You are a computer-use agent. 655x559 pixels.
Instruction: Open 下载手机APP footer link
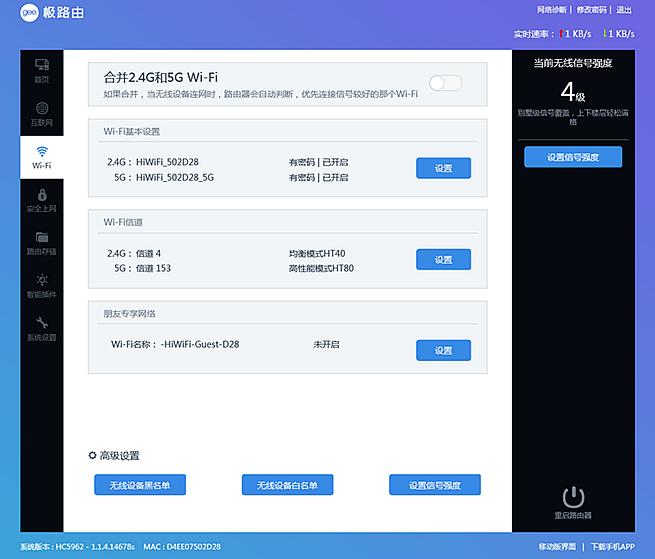613,546
